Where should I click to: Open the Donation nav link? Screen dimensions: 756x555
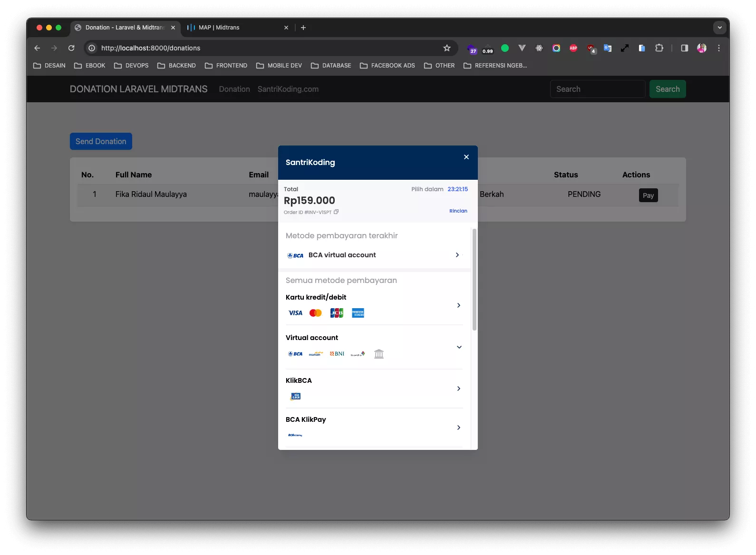tap(234, 89)
